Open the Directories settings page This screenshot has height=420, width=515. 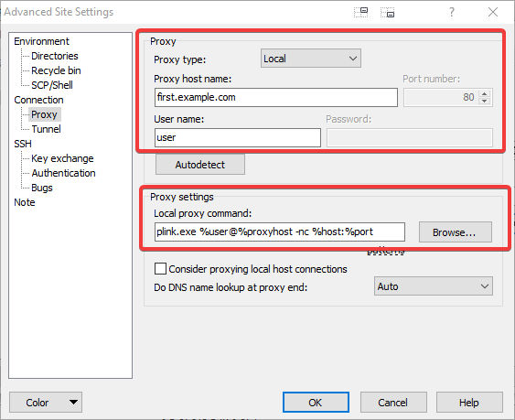point(55,56)
